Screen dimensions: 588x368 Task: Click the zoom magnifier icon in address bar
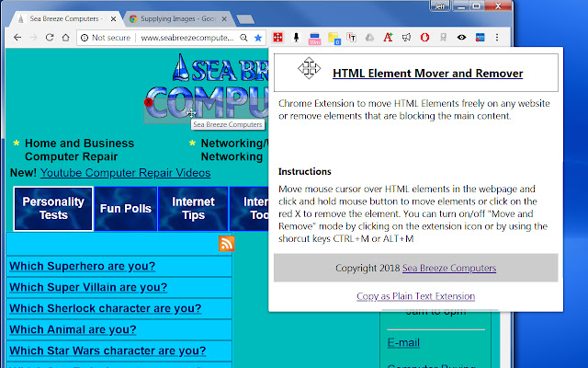click(x=243, y=38)
